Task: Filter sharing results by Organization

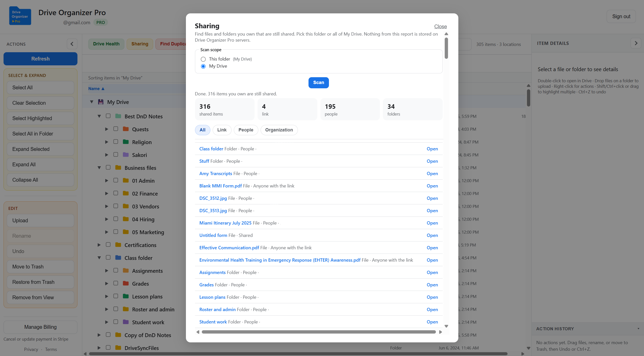Action: (279, 130)
